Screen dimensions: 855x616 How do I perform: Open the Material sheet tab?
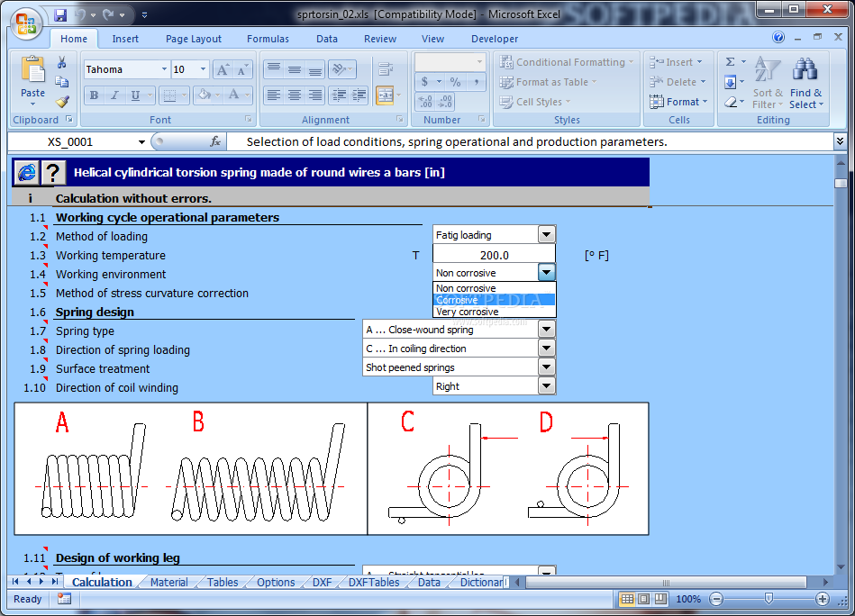(x=169, y=582)
